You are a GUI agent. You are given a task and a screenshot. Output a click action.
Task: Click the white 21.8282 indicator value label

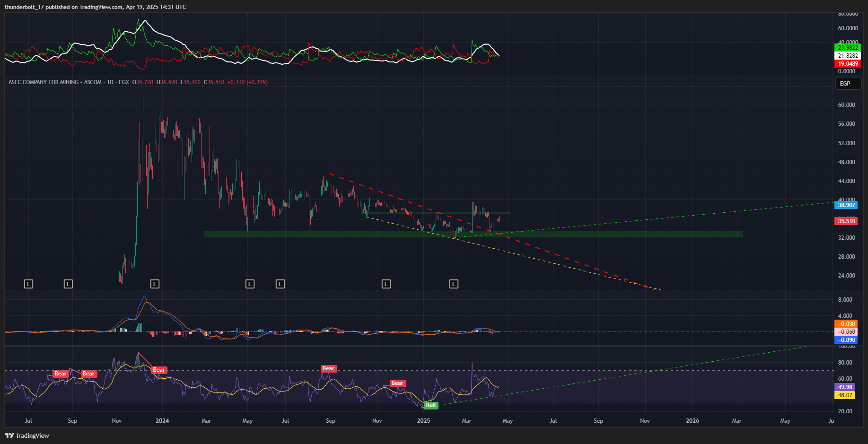tap(848, 55)
